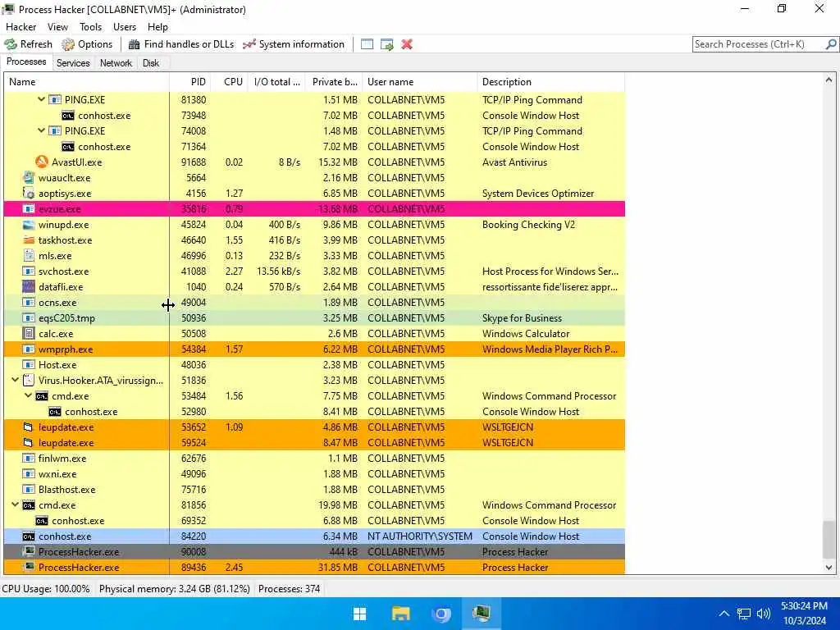The width and height of the screenshot is (840, 630).
Task: Sort by the PID column header
Action: 189,82
